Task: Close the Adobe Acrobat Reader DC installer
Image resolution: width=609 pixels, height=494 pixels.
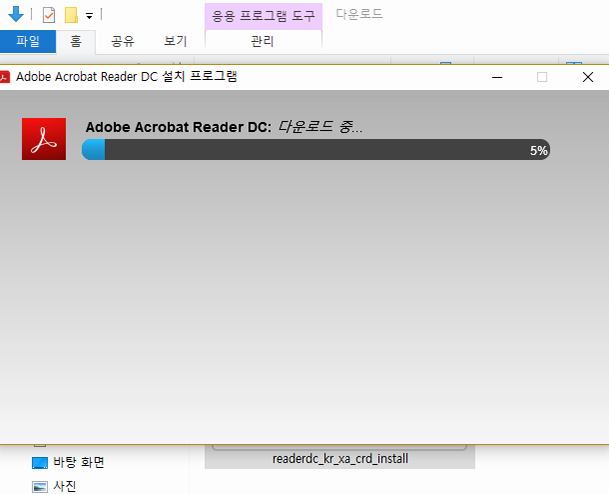Action: 588,77
